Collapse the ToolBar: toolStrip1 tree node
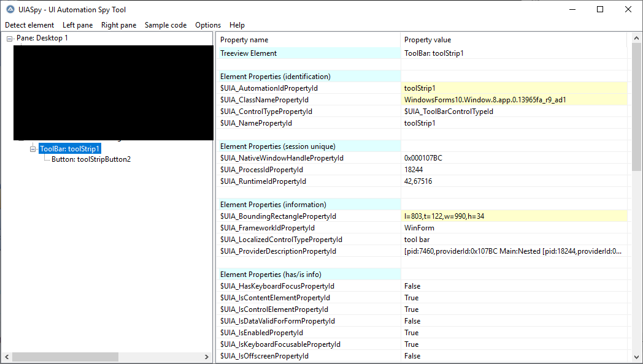This screenshot has height=364, width=643. tap(33, 149)
